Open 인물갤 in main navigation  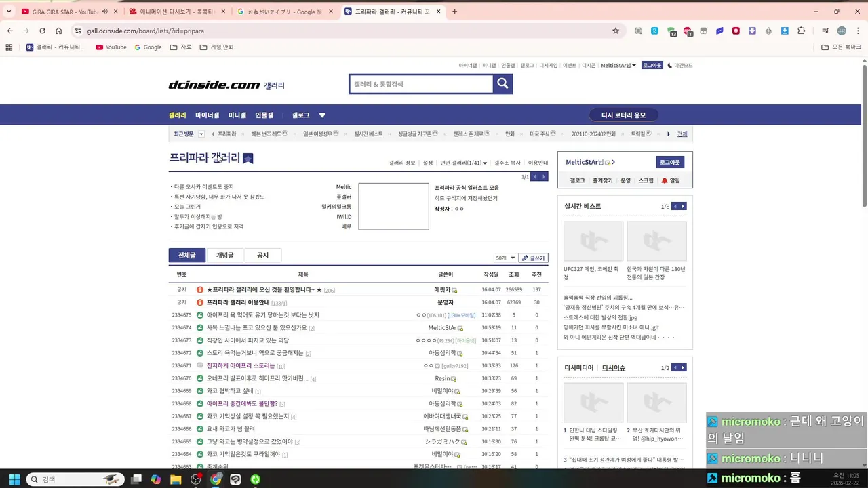[264, 115]
